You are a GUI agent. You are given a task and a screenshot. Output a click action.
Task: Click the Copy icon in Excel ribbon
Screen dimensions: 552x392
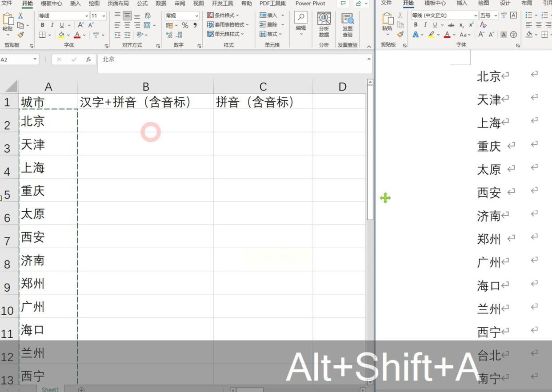(x=21, y=25)
